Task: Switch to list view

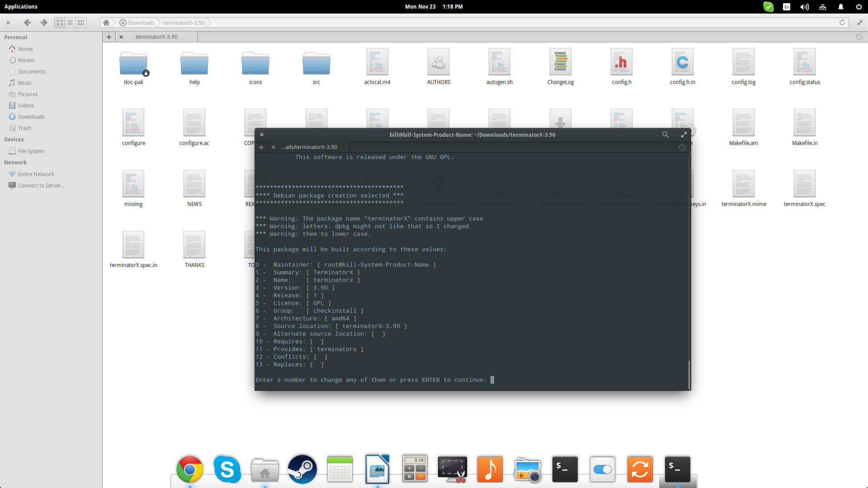Action: pos(70,23)
